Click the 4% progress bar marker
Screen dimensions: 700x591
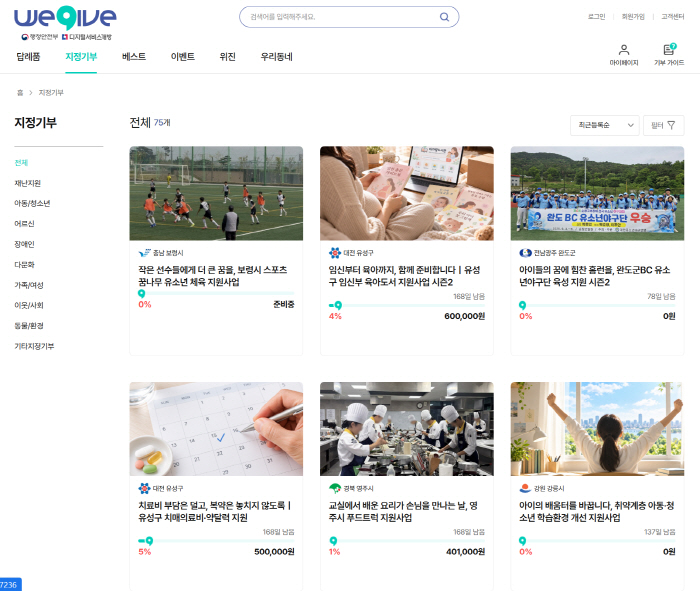338,306
